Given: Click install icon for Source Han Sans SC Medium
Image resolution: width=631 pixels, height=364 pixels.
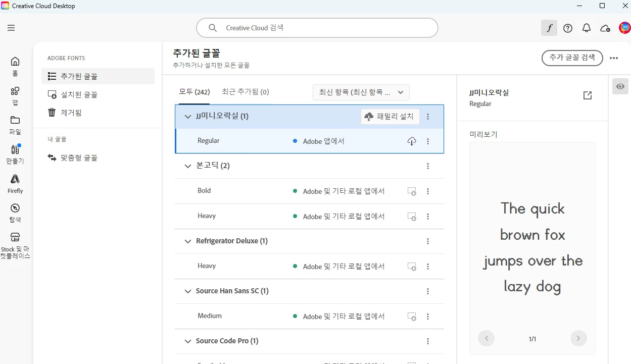Looking at the screenshot, I should coord(412,317).
